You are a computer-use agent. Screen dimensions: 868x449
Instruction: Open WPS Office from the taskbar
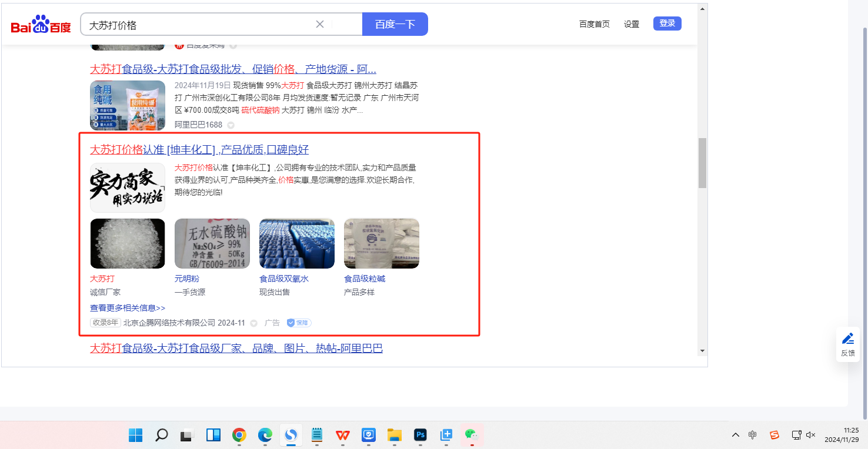[x=342, y=435]
